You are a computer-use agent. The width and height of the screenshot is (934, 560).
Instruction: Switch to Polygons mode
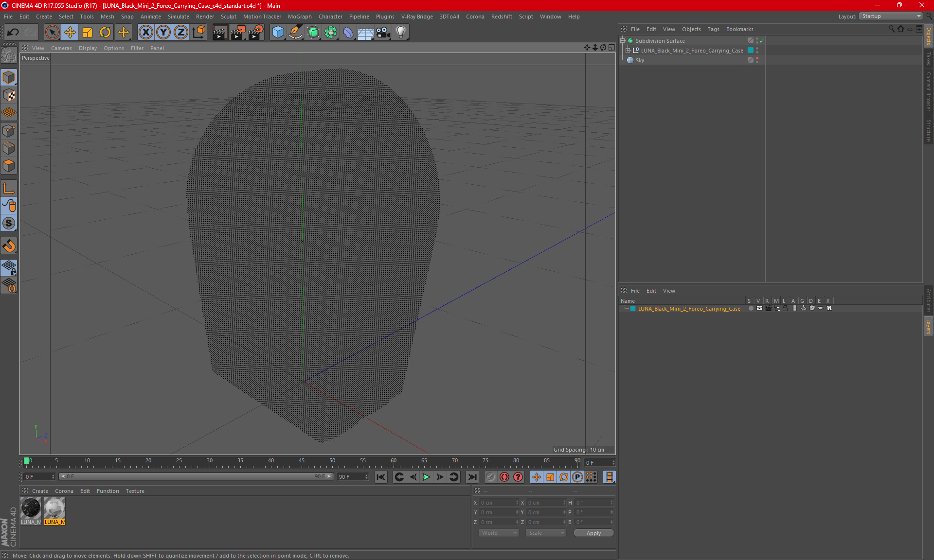pos(9,166)
